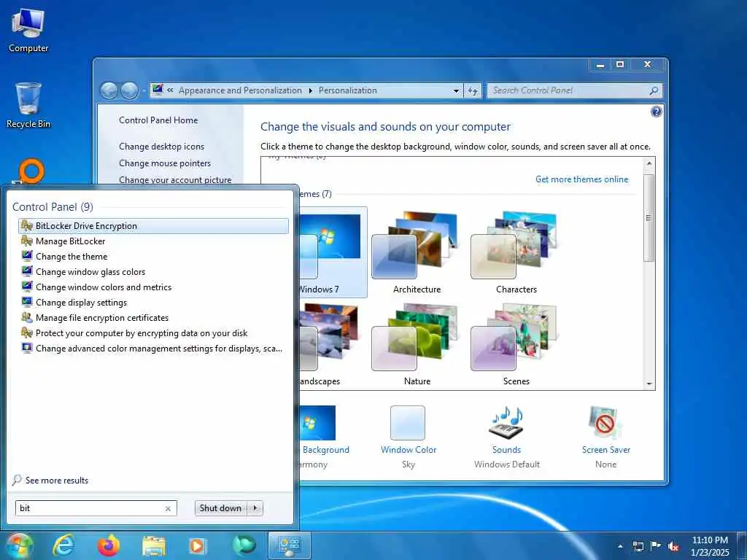This screenshot has height=560, width=747.
Task: Click the BitLocker Drive Encryption keys icon
Action: [x=27, y=225]
